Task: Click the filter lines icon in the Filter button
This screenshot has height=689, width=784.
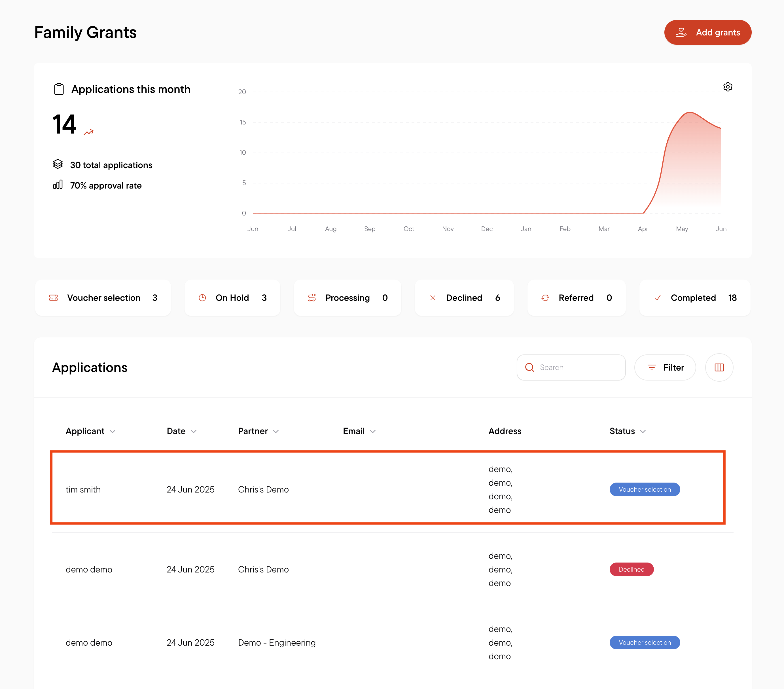Action: pyautogui.click(x=652, y=367)
